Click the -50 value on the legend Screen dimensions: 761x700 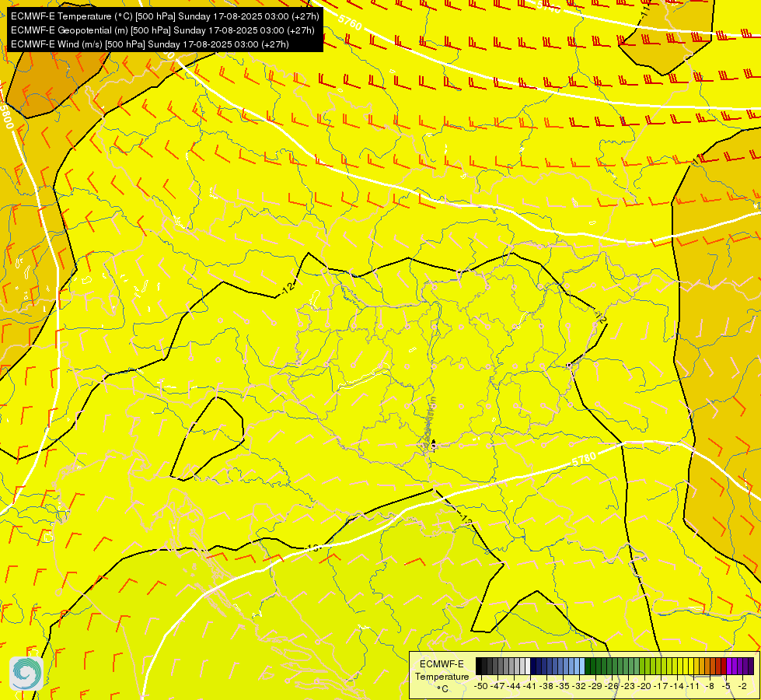(x=481, y=686)
